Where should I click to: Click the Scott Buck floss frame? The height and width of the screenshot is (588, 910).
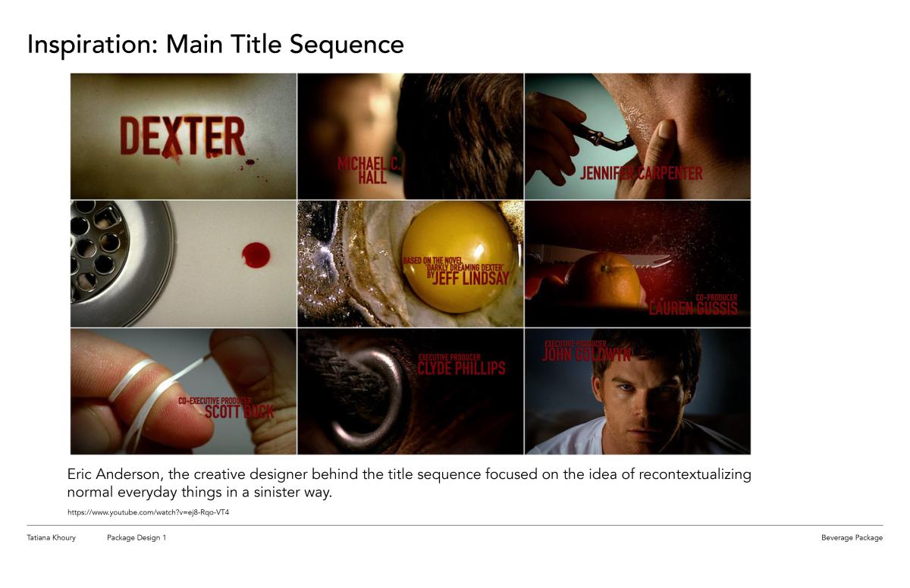click(x=184, y=391)
